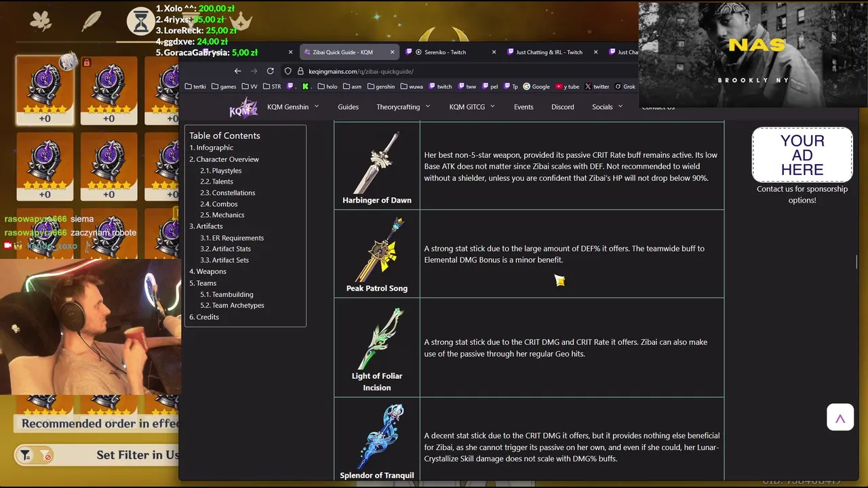Open the Tp bookmark
Image resolution: width=868 pixels, height=488 pixels.
click(510, 87)
